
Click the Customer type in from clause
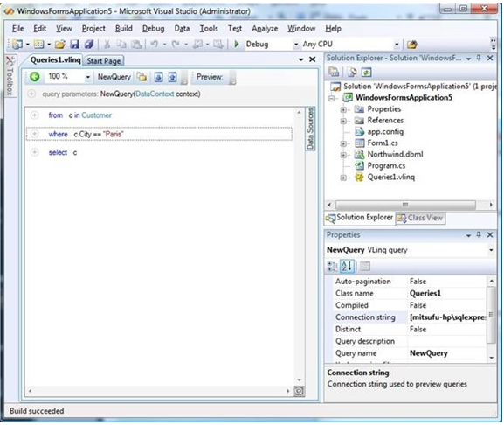click(x=96, y=115)
